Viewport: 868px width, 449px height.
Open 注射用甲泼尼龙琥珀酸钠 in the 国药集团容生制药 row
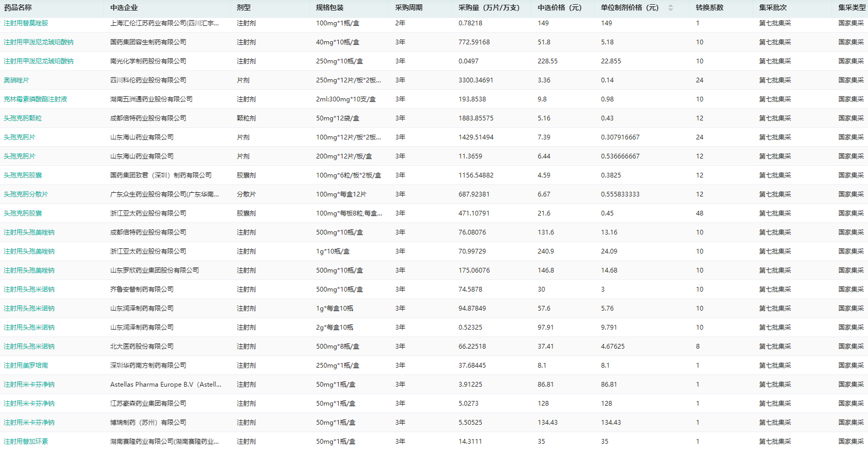39,42
